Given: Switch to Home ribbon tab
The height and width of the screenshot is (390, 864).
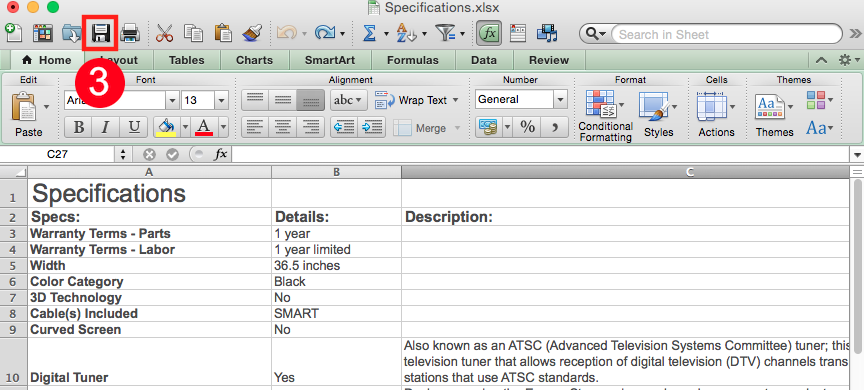Looking at the screenshot, I should pos(46,60).
